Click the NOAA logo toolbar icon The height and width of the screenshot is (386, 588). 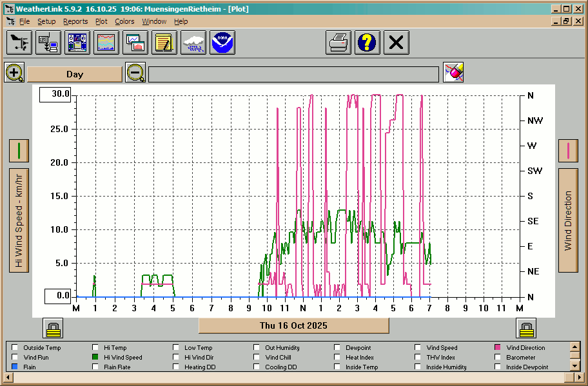point(222,43)
